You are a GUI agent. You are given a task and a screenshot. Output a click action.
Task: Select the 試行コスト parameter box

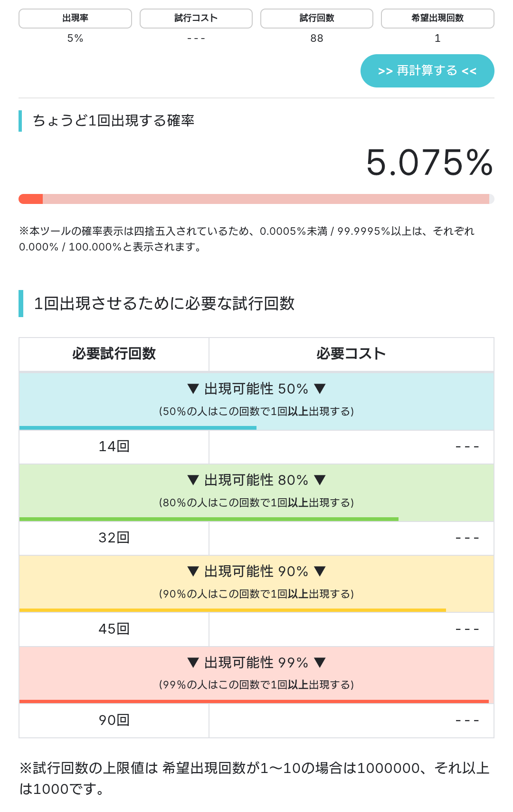196,19
